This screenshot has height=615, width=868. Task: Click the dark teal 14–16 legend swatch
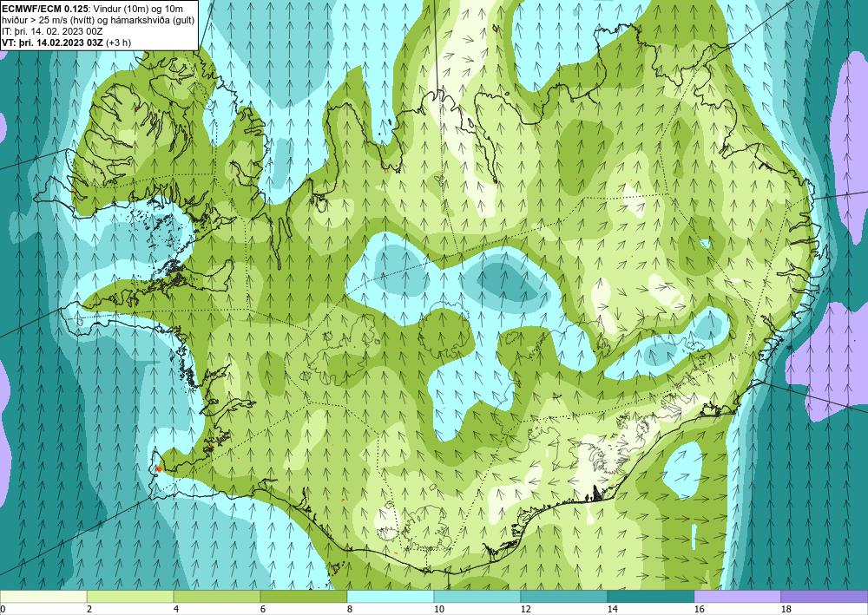[650, 596]
